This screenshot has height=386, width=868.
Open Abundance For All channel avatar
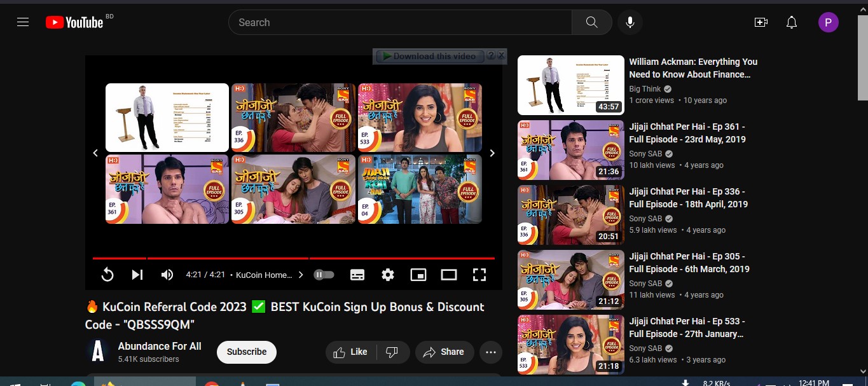coord(98,352)
